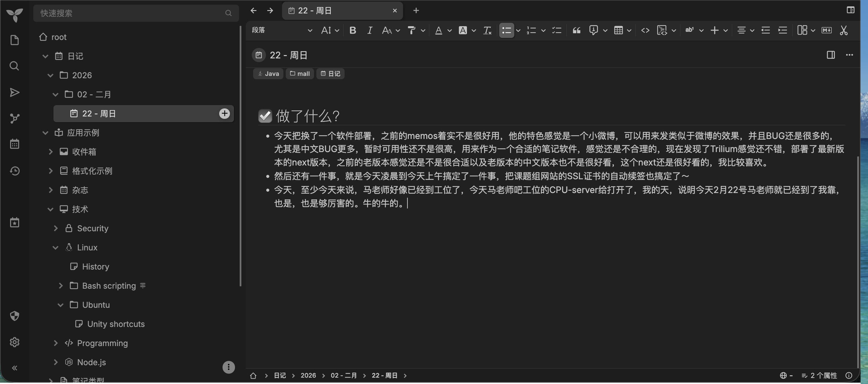
Task: Insert a to-do checklist
Action: tap(557, 30)
